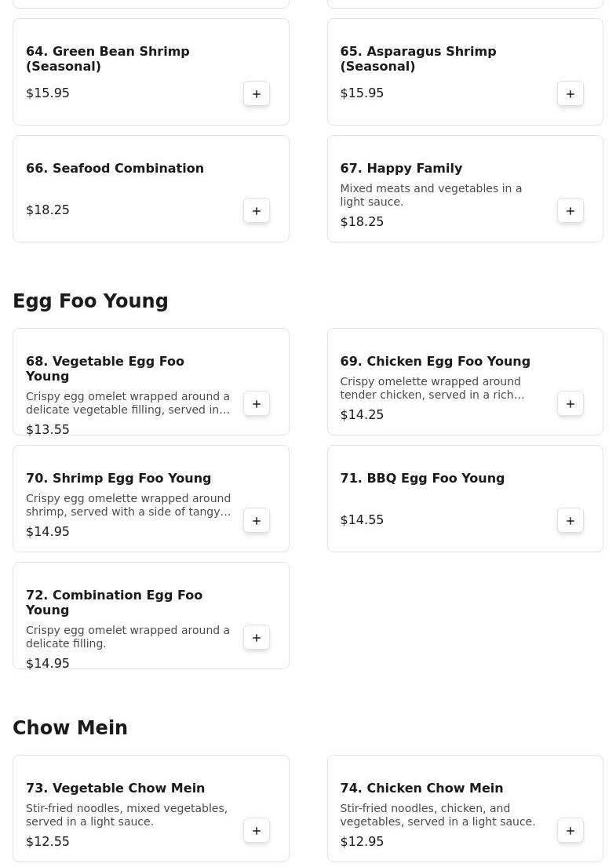Click plus icon for Seafood Combination
Screen dimensions: 616x867
coord(257,211)
